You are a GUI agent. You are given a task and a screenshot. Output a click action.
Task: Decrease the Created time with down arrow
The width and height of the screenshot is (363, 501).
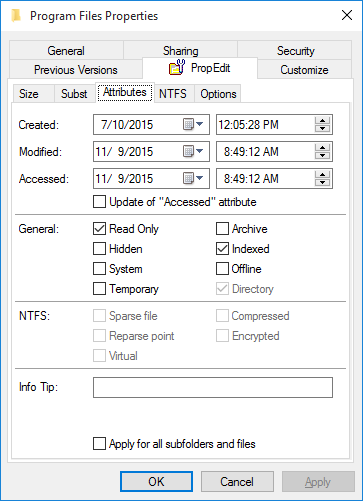click(322, 128)
